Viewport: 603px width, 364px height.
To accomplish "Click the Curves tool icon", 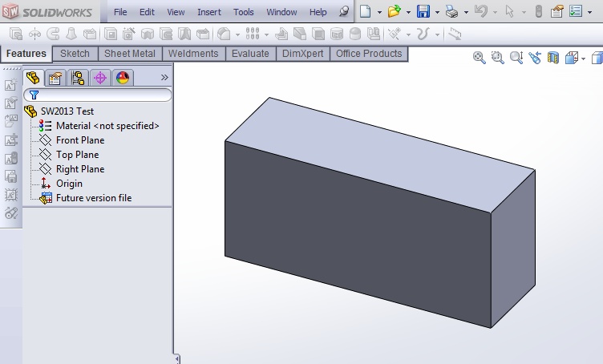I will [423, 34].
